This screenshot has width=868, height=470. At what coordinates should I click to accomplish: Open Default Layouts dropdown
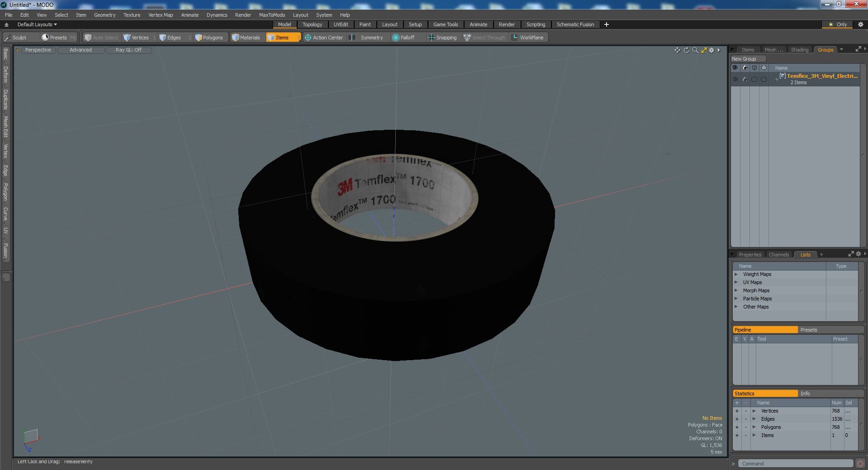pos(37,24)
